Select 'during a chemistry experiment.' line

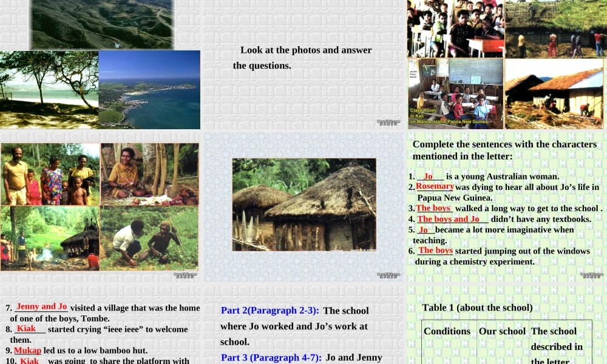(475, 262)
